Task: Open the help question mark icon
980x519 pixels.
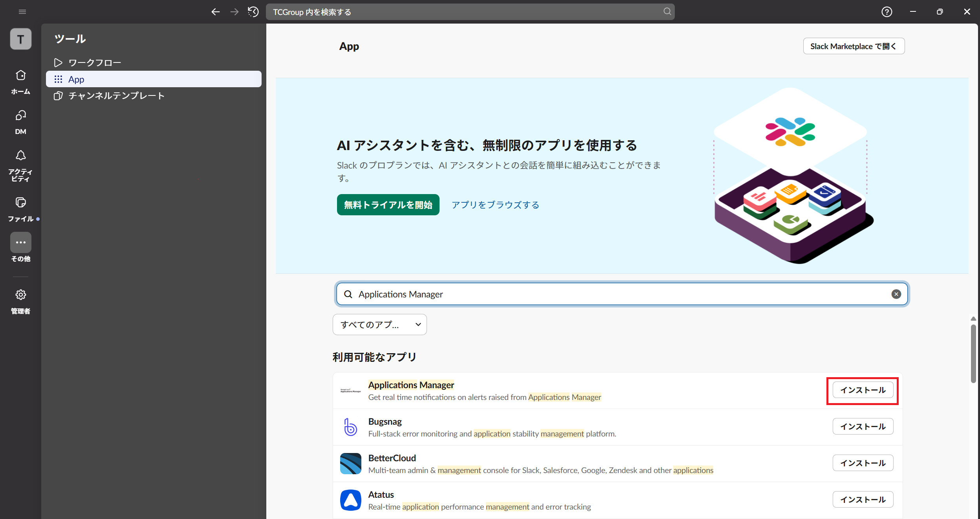Action: tap(887, 12)
